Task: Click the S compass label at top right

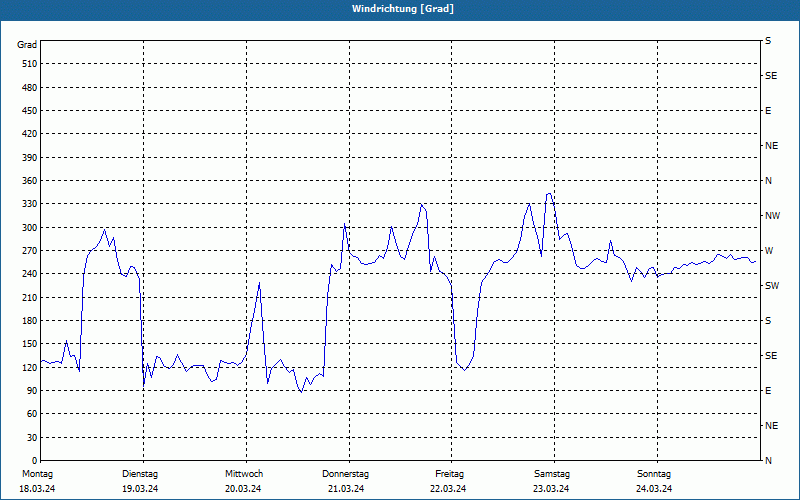Action: click(x=768, y=41)
